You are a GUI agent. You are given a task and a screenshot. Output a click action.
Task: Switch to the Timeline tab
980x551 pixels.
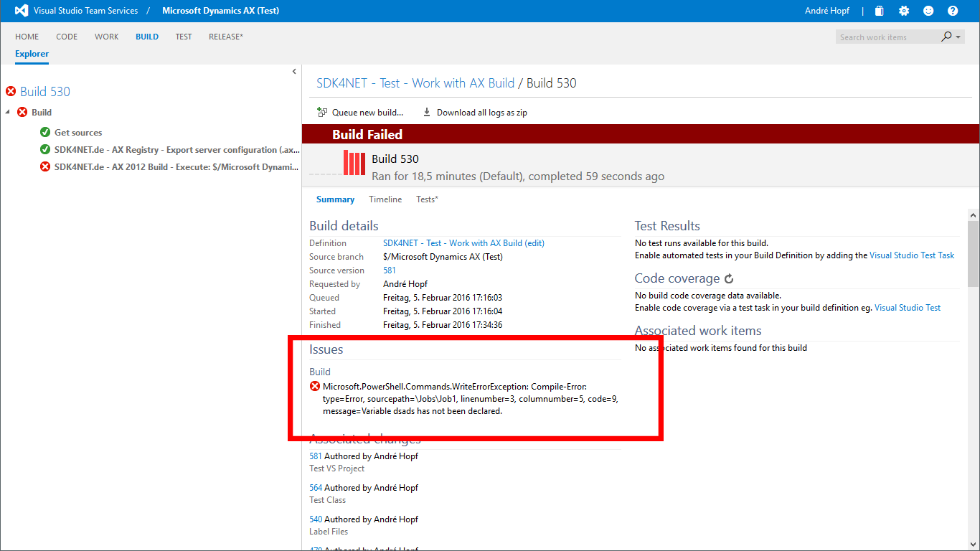click(385, 199)
